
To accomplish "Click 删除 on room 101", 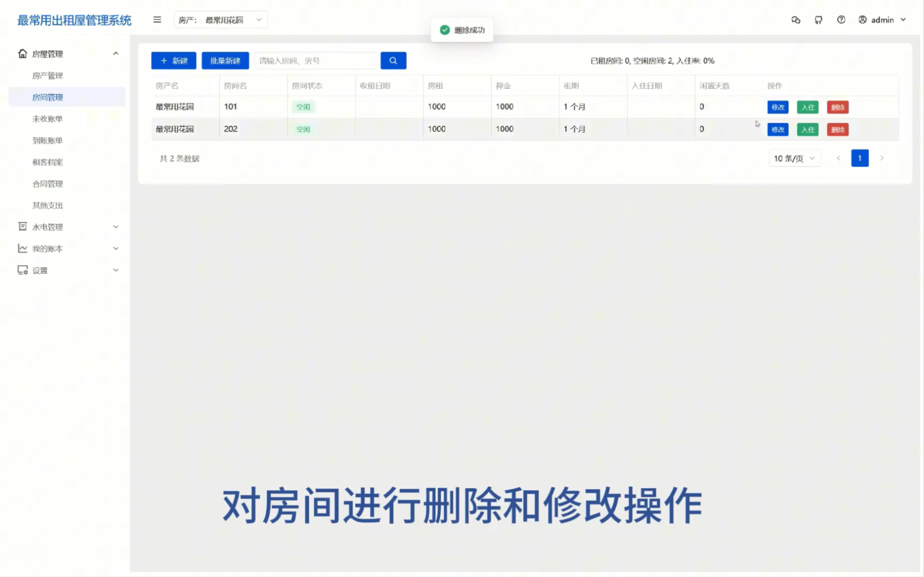I will coord(838,107).
